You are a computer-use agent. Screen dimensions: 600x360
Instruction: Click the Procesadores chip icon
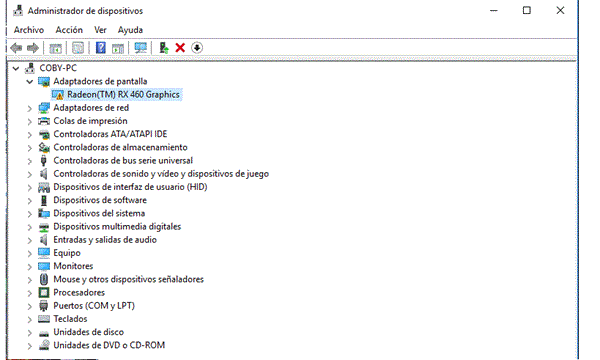pos(44,293)
